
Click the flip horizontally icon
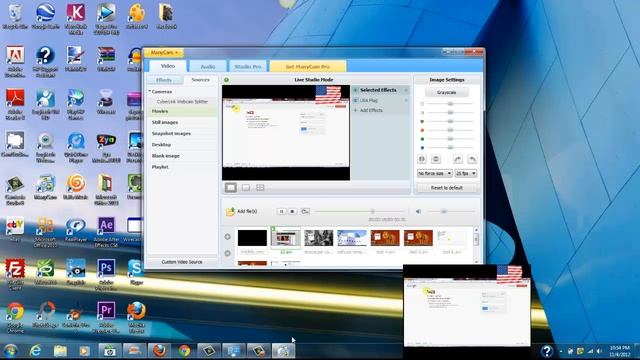[x=422, y=159]
